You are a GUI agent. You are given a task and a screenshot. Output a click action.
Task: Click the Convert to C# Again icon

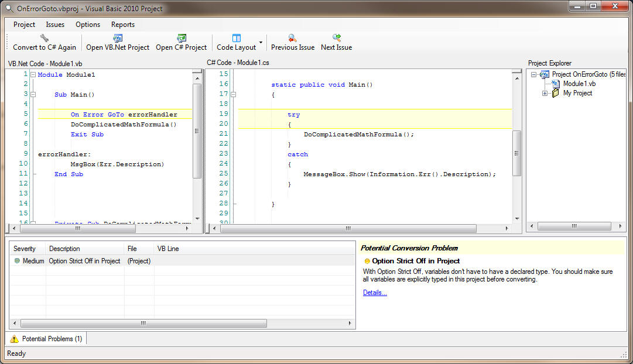tap(45, 38)
